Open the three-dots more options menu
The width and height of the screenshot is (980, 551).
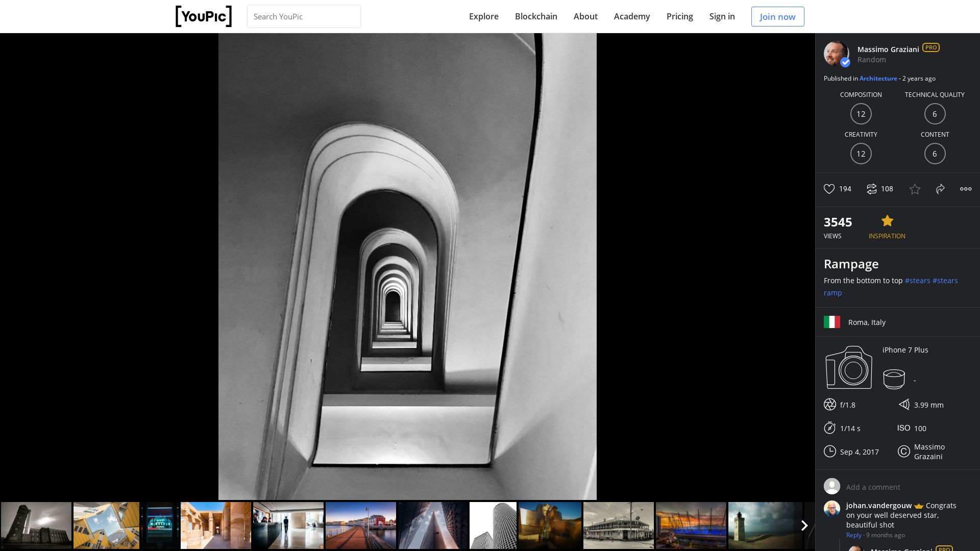[x=965, y=189]
